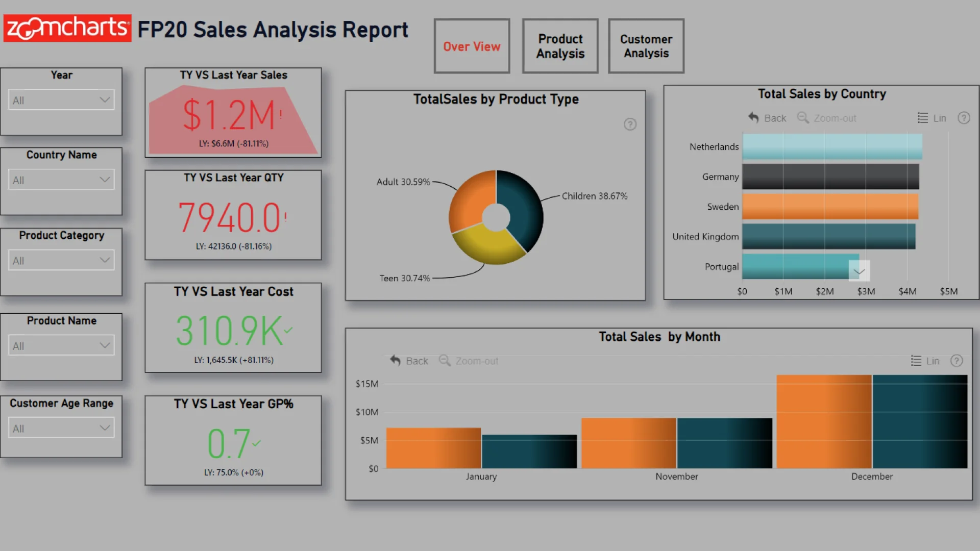The width and height of the screenshot is (980, 551).
Task: Click the ZoomCharts logo
Action: coord(67,28)
